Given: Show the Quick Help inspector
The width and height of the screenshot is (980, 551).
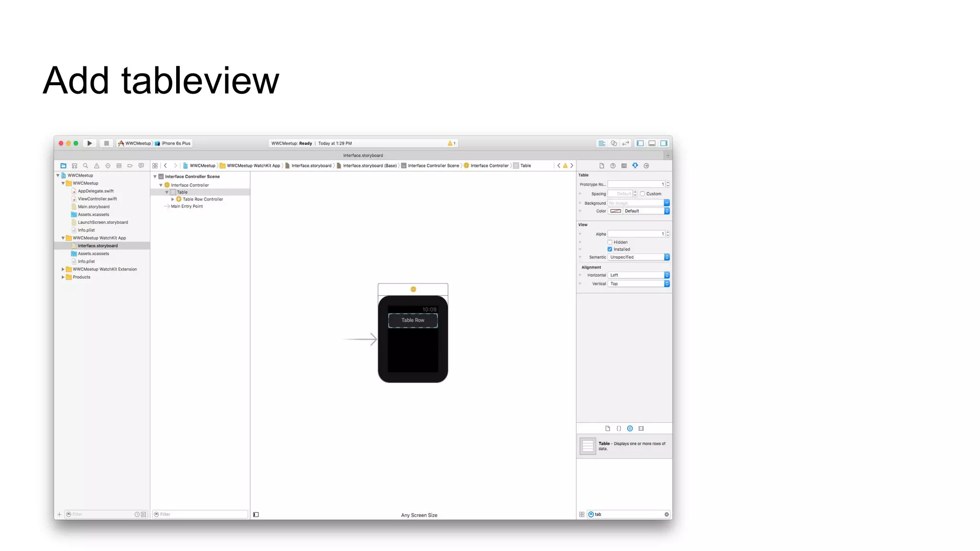Looking at the screenshot, I should tap(612, 165).
